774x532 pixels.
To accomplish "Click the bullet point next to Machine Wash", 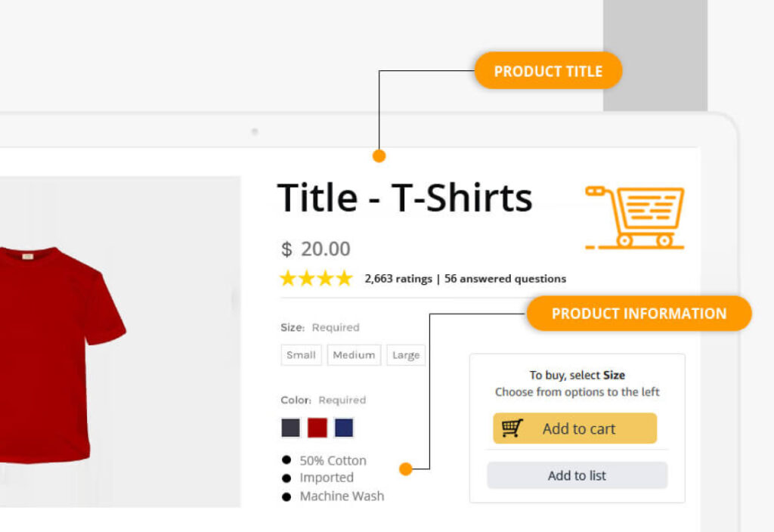I will 286,496.
